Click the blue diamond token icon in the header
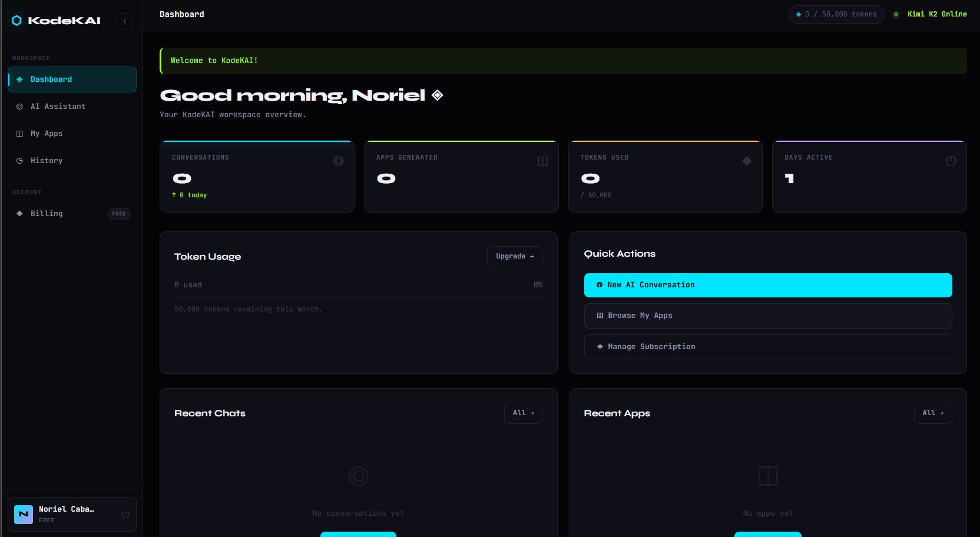This screenshot has height=537, width=980. pos(799,14)
